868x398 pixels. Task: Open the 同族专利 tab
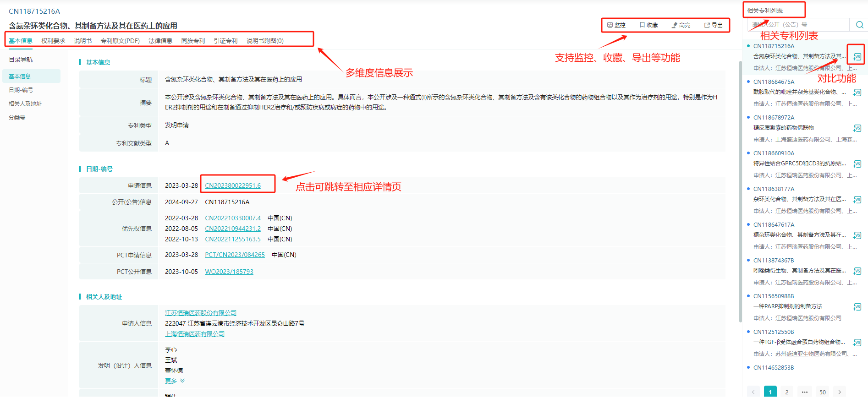pos(193,41)
